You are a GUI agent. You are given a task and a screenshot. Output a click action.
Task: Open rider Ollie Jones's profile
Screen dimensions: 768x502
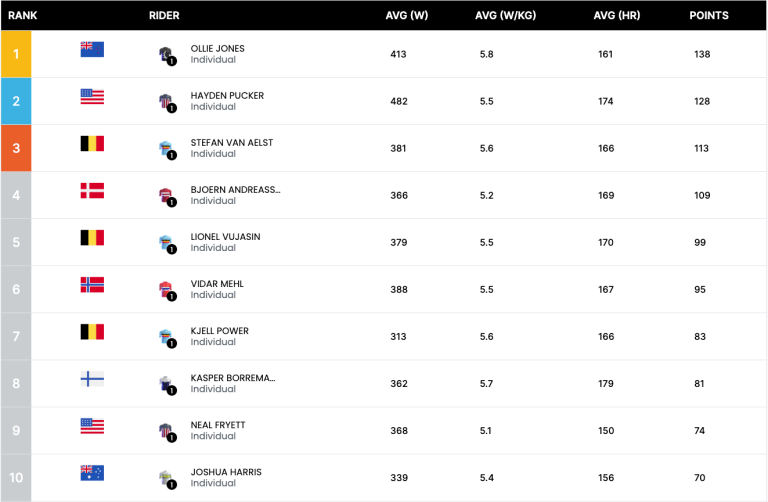tap(217, 49)
